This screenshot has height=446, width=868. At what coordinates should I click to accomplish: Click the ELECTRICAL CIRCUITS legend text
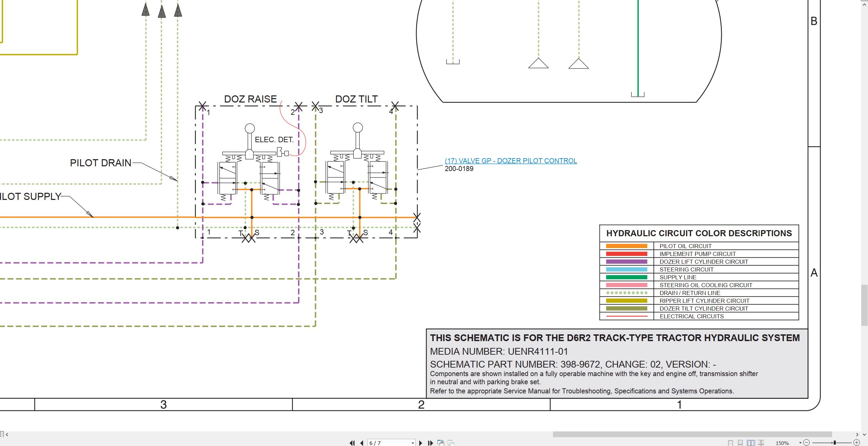(692, 316)
